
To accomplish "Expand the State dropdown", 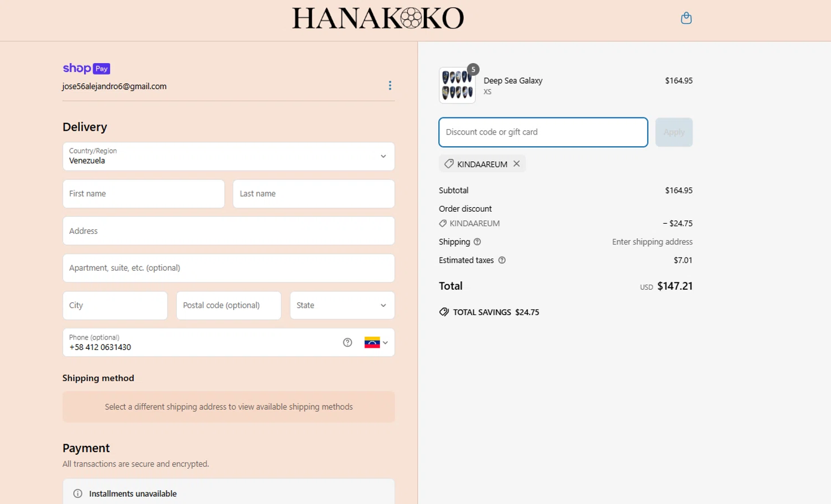I will pyautogui.click(x=342, y=305).
